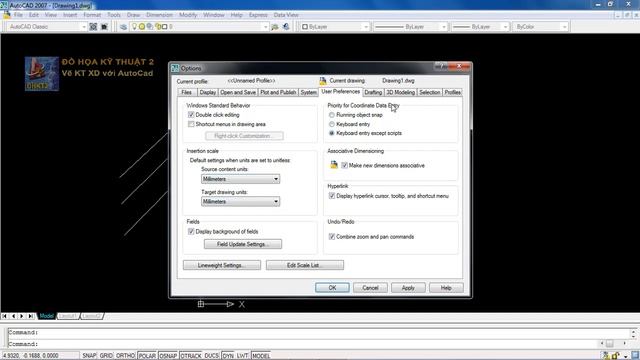Select Keyboard entry radio button
Viewport: 640px width, 360px height.
pos(332,124)
